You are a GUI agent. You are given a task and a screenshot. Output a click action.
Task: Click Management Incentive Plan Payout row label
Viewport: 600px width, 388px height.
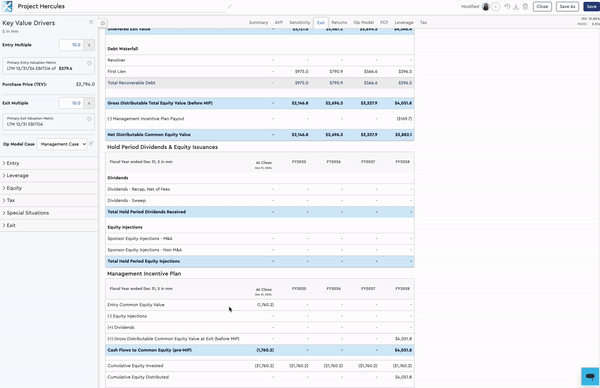tap(146, 119)
